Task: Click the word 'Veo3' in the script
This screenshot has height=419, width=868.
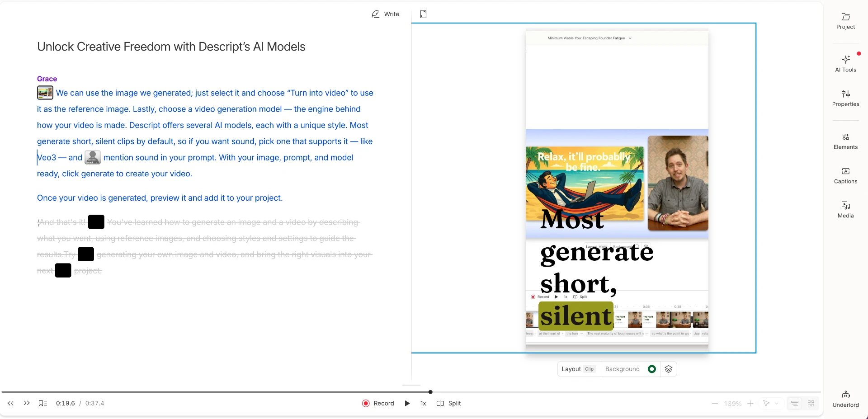Action: pos(47,157)
